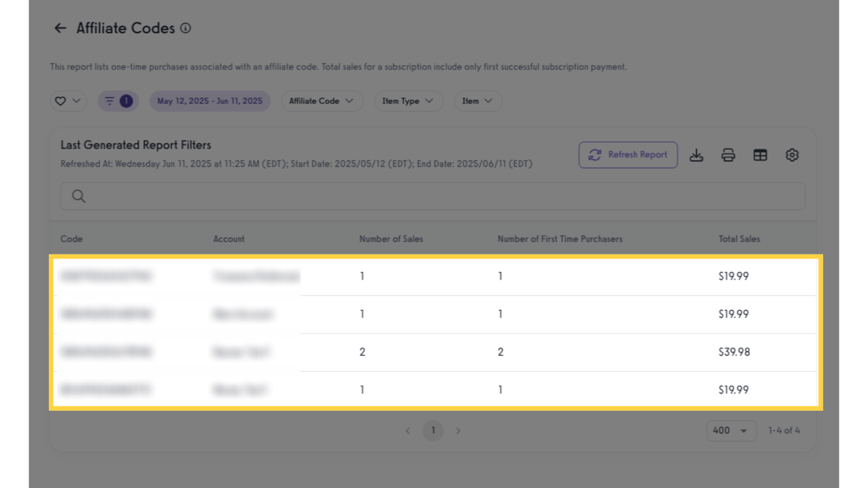Click the info icon next to title
Viewport: 868px width, 488px height.
[186, 28]
